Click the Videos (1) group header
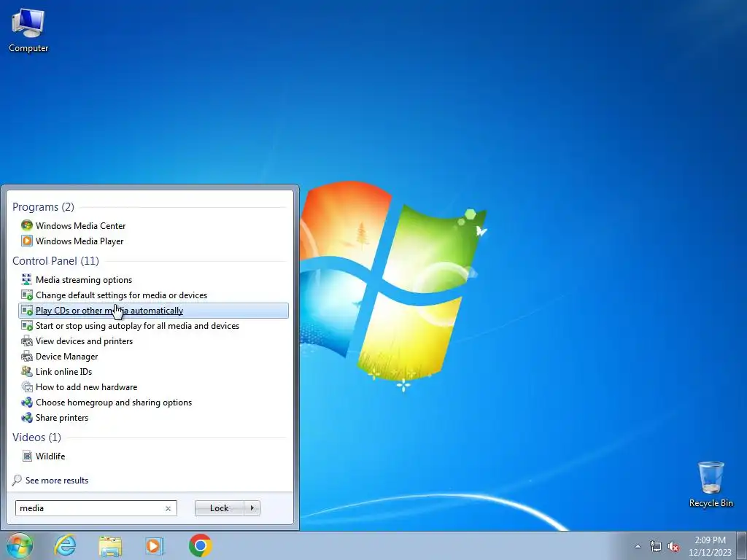 36,437
